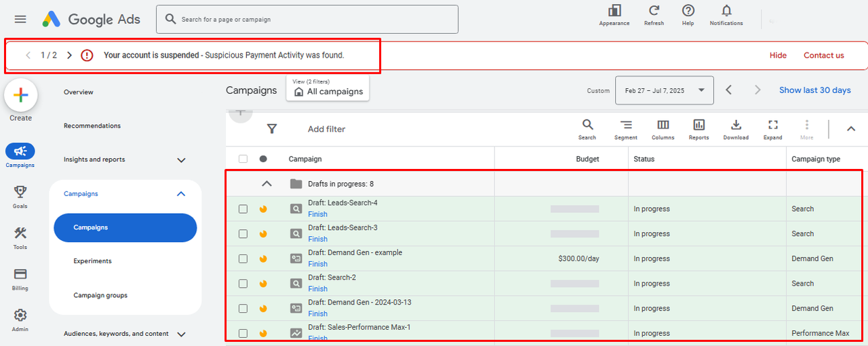Select Campaigns sub-item in sidebar
Viewport: 868px width, 346px height.
(125, 228)
